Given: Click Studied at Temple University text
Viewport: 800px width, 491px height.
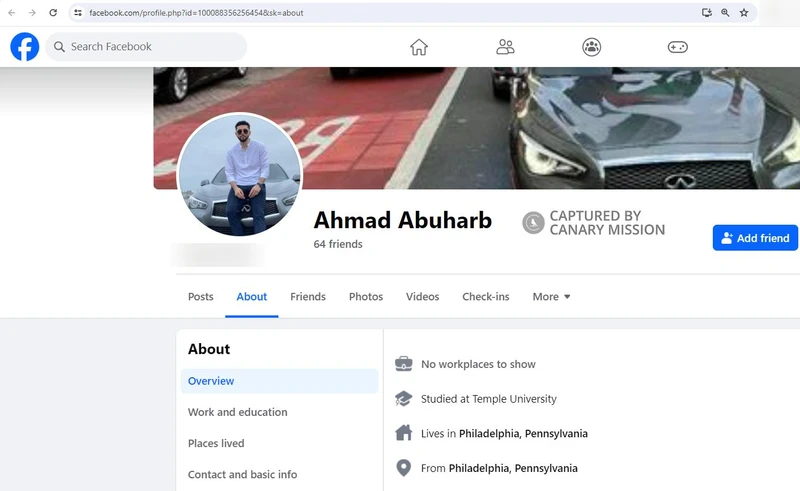Looking at the screenshot, I should click(488, 399).
